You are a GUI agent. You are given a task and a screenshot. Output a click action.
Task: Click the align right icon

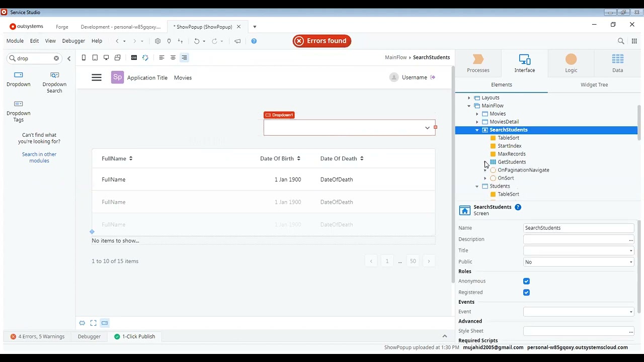click(184, 58)
